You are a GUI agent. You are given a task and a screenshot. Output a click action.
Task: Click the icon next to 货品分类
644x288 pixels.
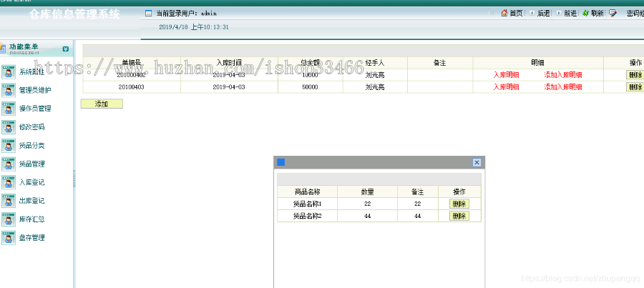click(x=9, y=146)
